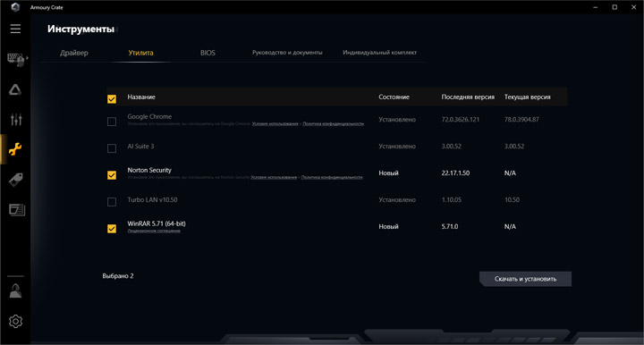Click the AI Suite 3 name text
This screenshot has height=345, width=644.
pos(140,146)
